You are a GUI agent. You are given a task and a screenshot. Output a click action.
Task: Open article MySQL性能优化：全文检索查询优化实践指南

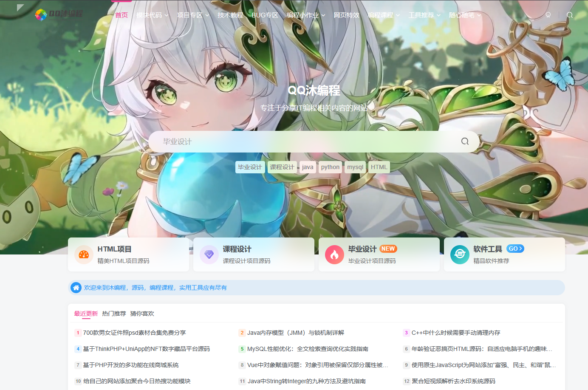click(x=308, y=349)
